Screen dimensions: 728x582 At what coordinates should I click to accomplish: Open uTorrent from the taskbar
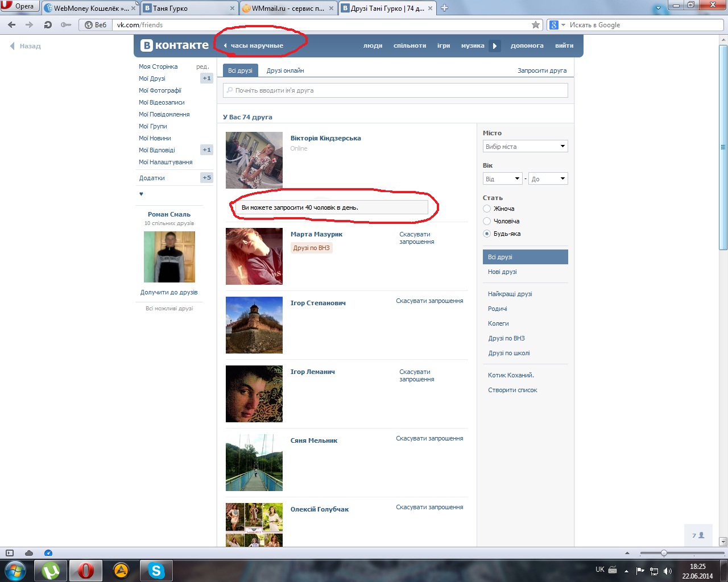51,570
